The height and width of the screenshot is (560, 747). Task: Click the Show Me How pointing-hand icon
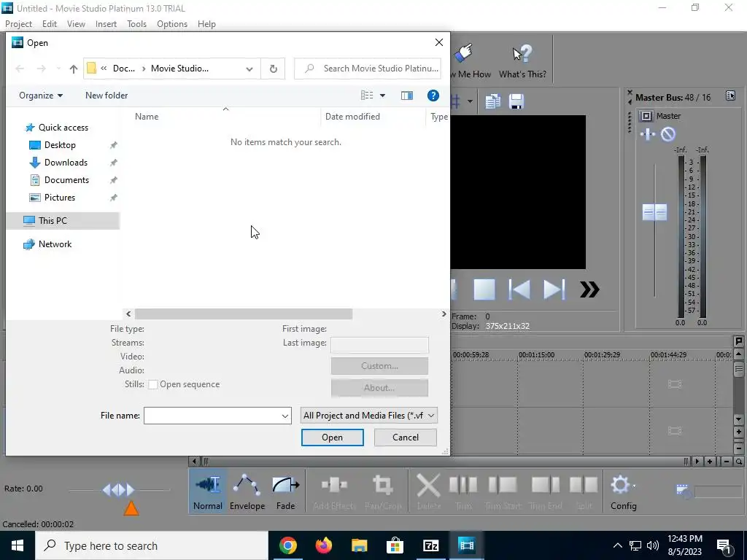pos(463,53)
